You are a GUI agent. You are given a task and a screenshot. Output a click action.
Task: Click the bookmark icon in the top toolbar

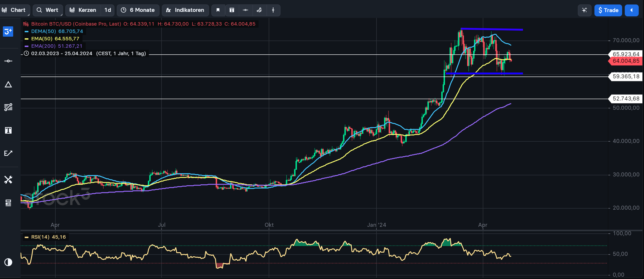click(218, 10)
